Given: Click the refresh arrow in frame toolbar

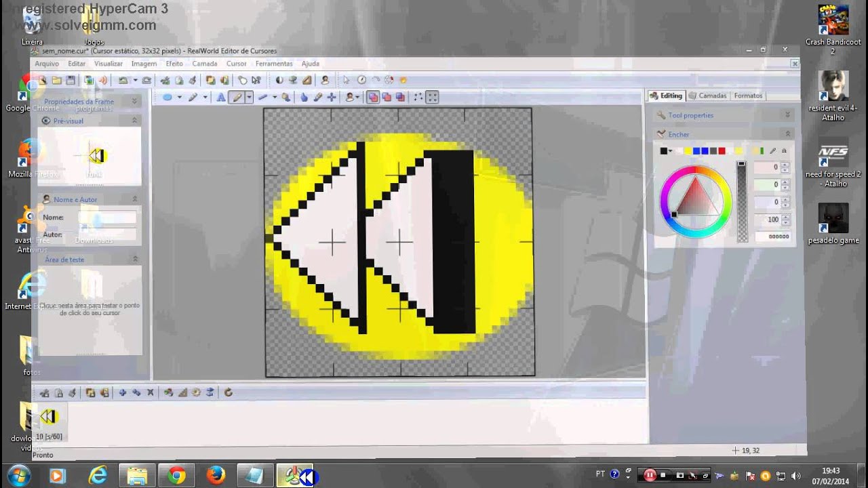Looking at the screenshot, I should [229, 392].
